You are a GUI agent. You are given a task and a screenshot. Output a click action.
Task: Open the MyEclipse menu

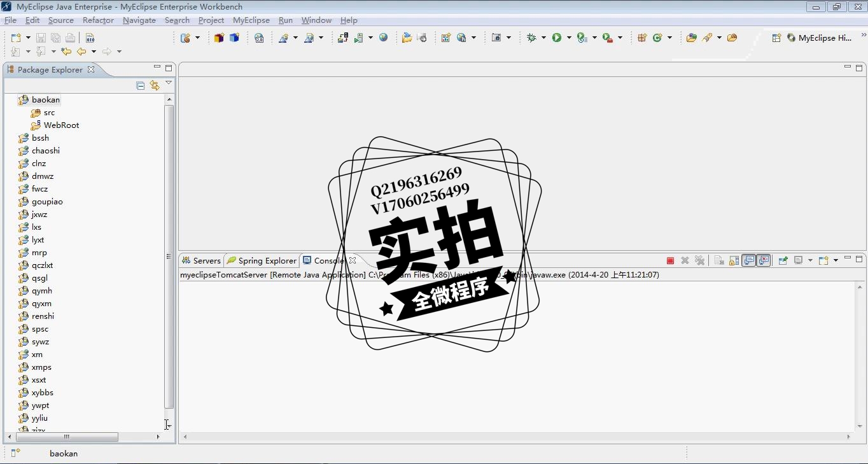click(x=251, y=20)
